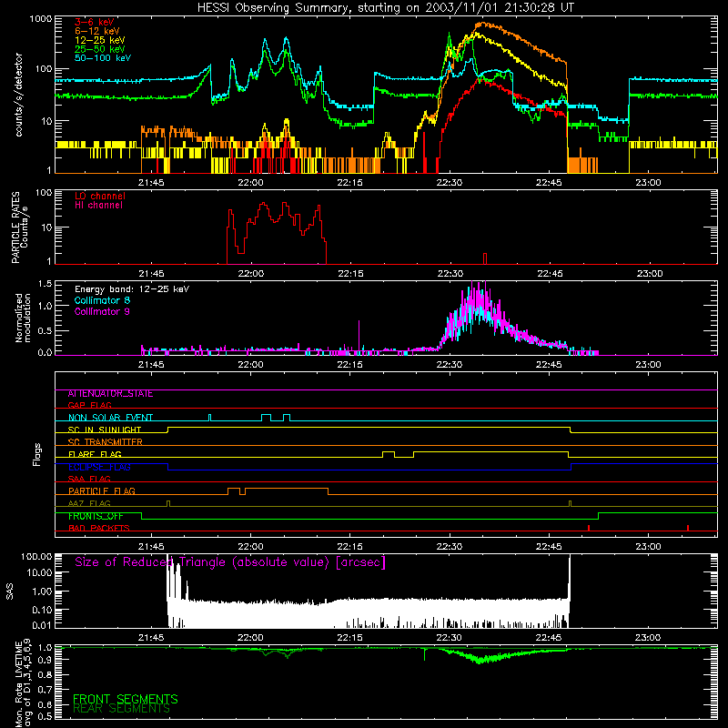This screenshot has width=728, height=728.
Task: Click the PARTICLE_FLAG label
Action: point(102,490)
